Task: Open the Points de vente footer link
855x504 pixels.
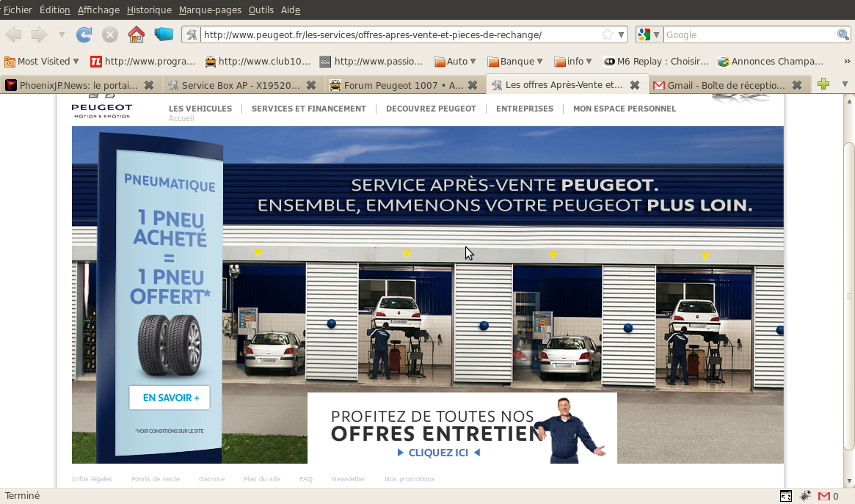Action: 156,479
